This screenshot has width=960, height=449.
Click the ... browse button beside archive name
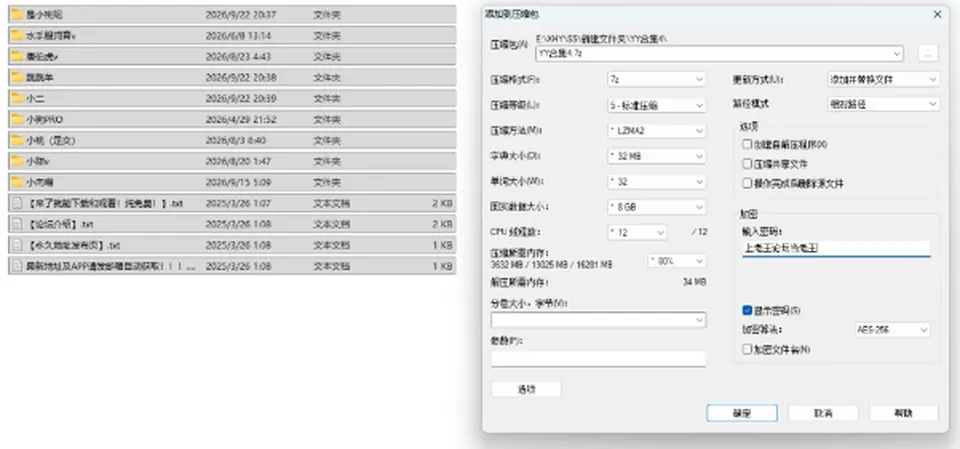pos(928,54)
